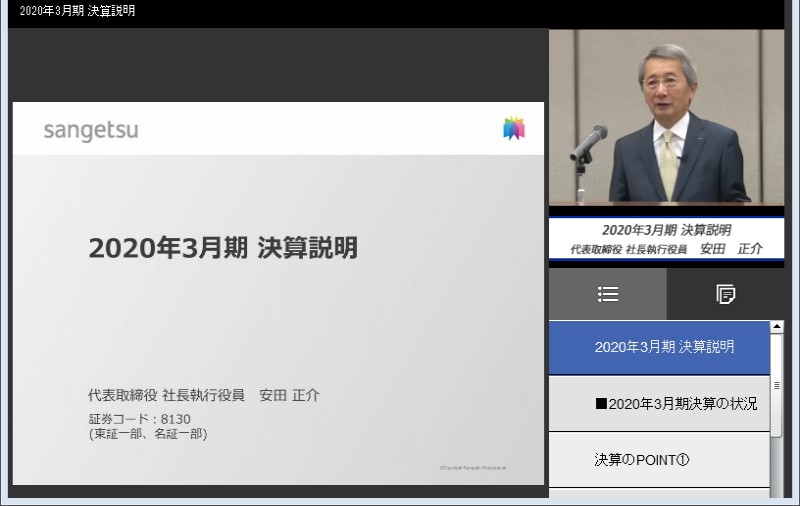Screen dimensions: 800x506
Task: Click the window title '2020年3月期 決算説明' at top
Action: coord(77,11)
